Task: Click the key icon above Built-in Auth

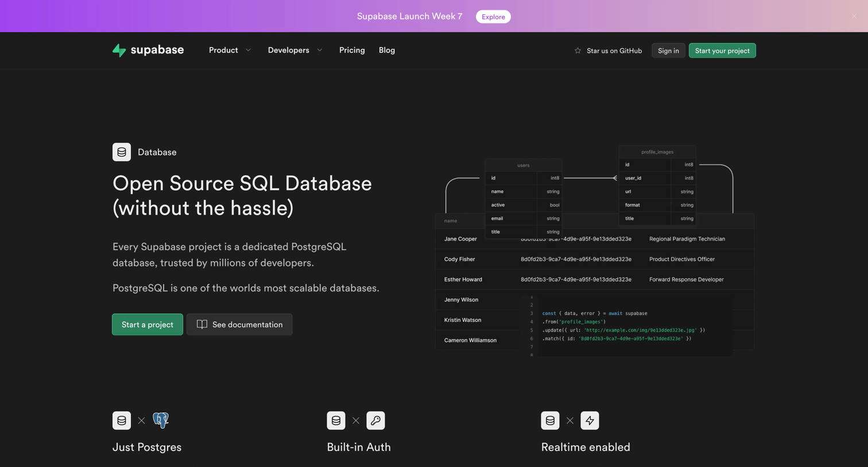Action: (375, 421)
